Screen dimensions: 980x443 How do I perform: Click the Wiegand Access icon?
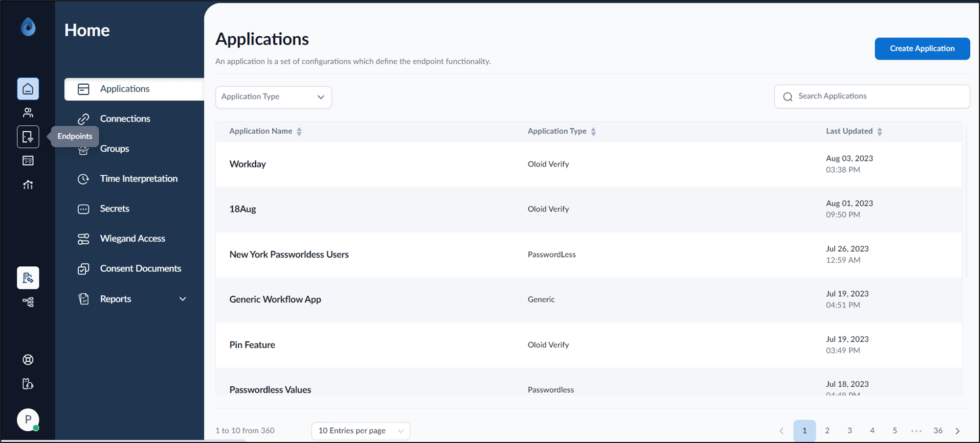84,239
